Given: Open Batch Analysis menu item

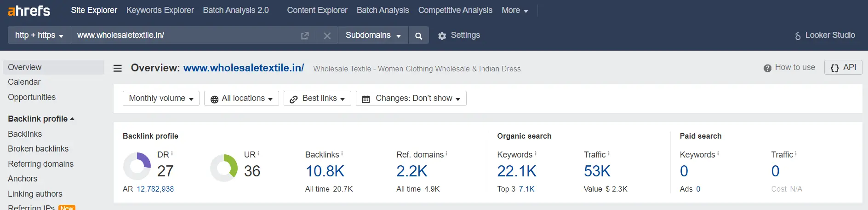Looking at the screenshot, I should (x=383, y=10).
